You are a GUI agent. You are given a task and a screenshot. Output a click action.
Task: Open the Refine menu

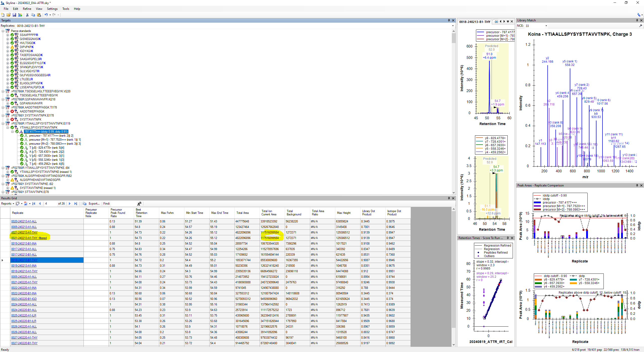pyautogui.click(x=27, y=9)
